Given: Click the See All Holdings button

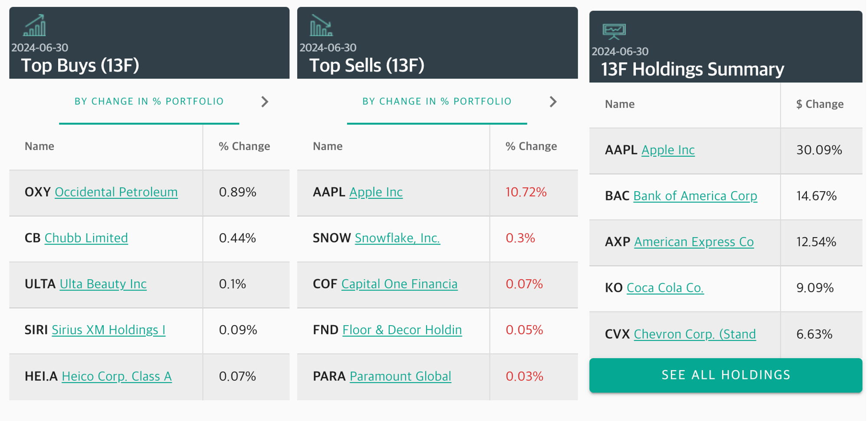Looking at the screenshot, I should (726, 375).
